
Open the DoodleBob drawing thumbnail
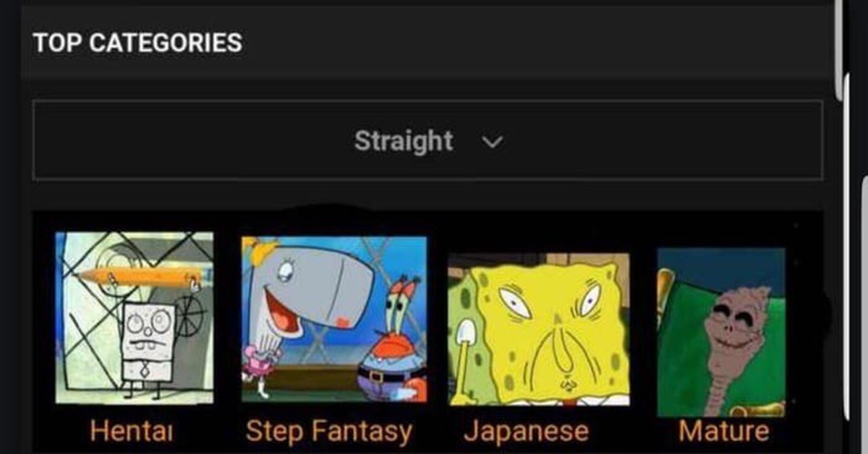pyautogui.click(x=135, y=317)
